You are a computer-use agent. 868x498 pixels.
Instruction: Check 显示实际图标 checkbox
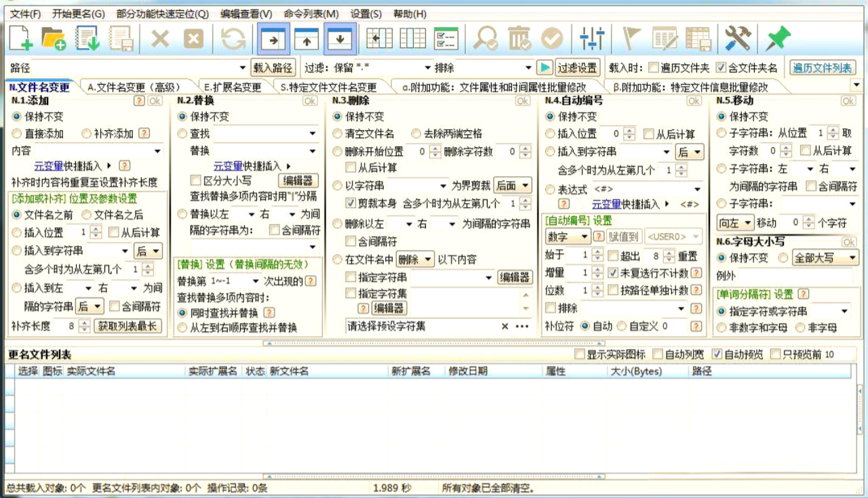pos(579,354)
